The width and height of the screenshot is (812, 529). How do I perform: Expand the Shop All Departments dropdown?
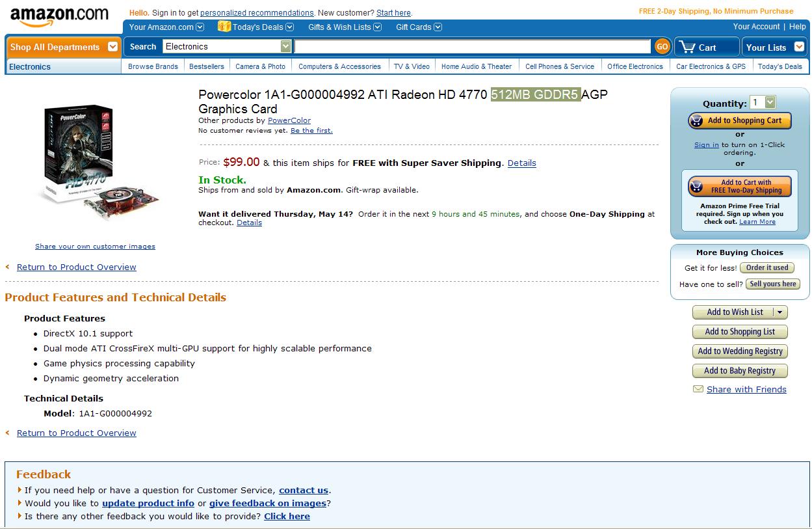[112, 47]
